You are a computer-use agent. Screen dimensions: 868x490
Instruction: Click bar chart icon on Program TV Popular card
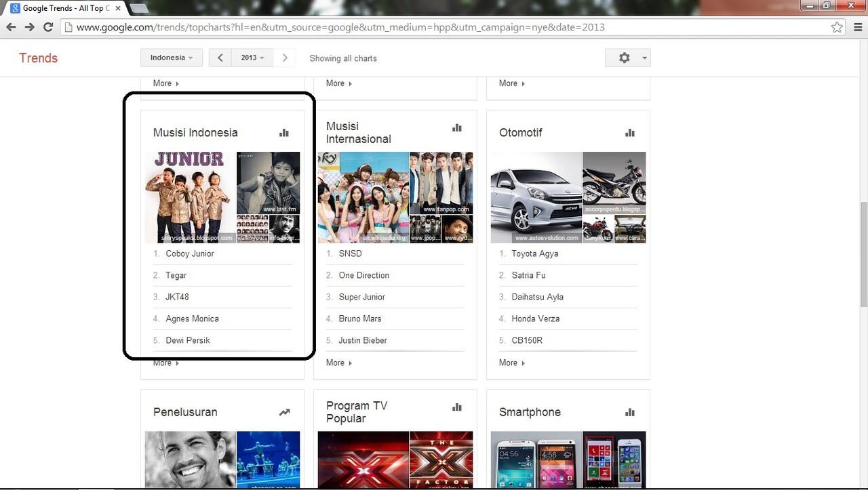tap(457, 407)
